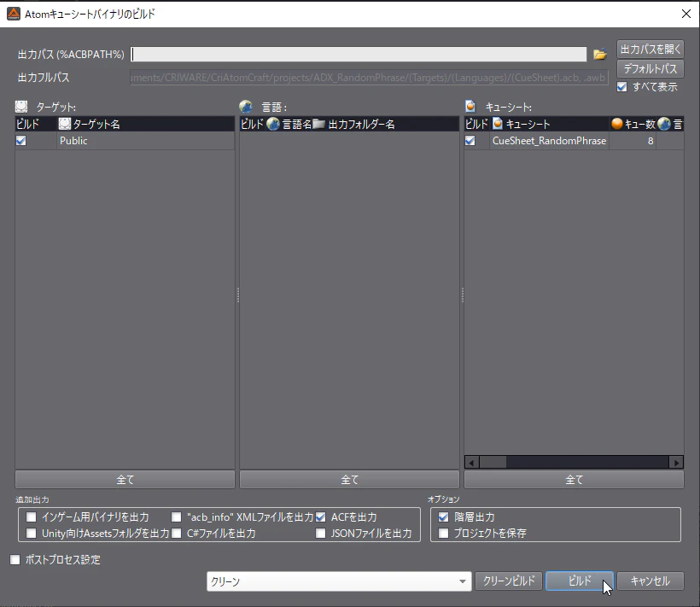Enable プロジェクトを保存 option
Image resolution: width=700 pixels, height=607 pixels.
pos(443,533)
